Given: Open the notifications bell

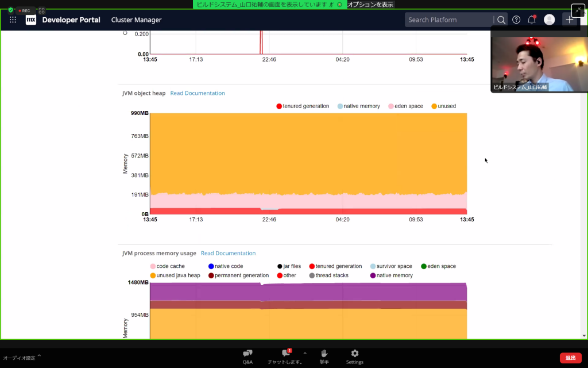Looking at the screenshot, I should point(532,20).
